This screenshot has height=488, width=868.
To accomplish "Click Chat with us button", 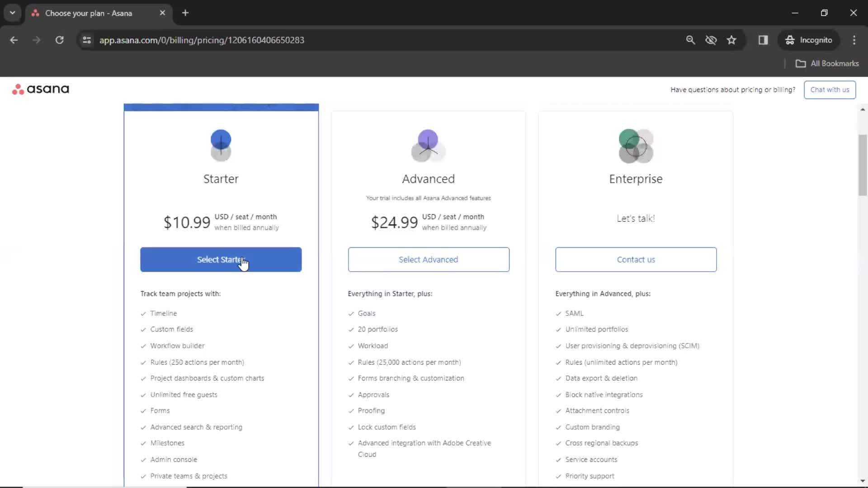I will click(830, 89).
